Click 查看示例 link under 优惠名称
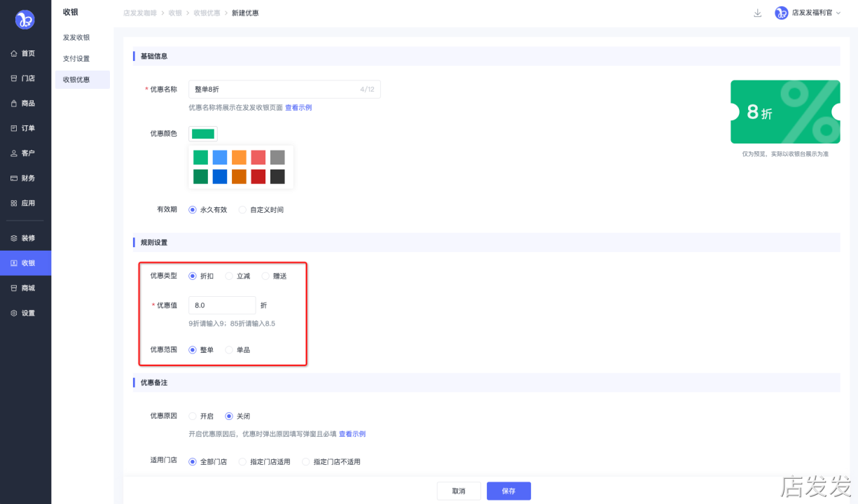Image resolution: width=858 pixels, height=504 pixels. pyautogui.click(x=298, y=108)
